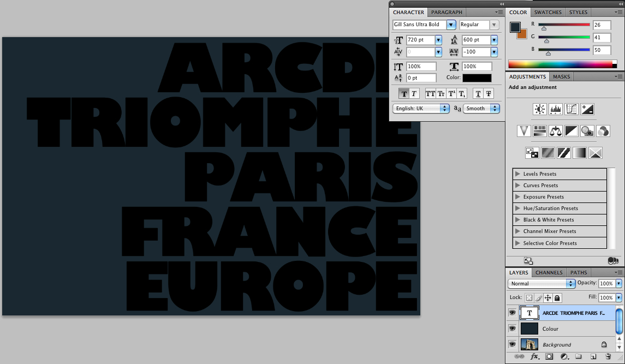Viewport: 625px width, 364px height.
Task: Add a Hue/Saturation adjustment icon
Action: 540,131
